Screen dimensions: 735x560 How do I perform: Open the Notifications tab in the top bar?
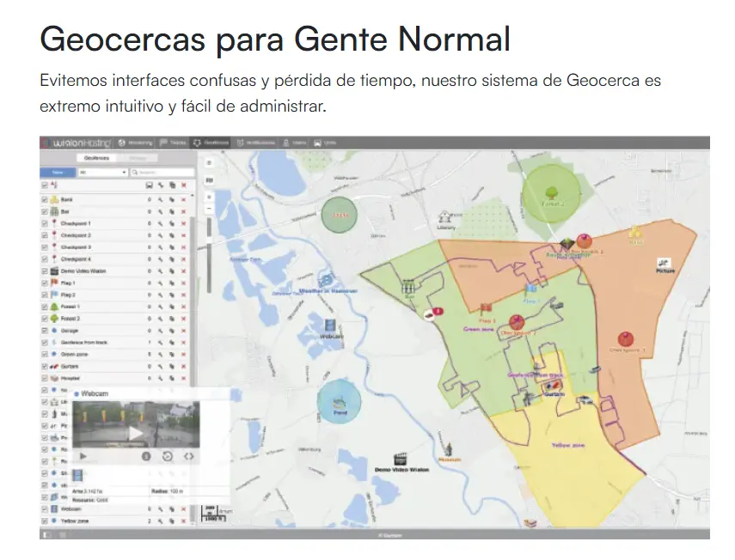click(256, 143)
